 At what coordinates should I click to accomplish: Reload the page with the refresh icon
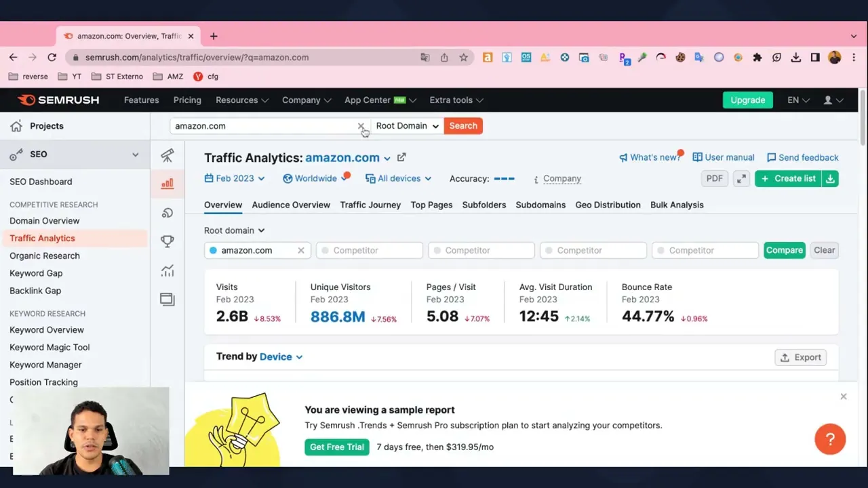52,58
